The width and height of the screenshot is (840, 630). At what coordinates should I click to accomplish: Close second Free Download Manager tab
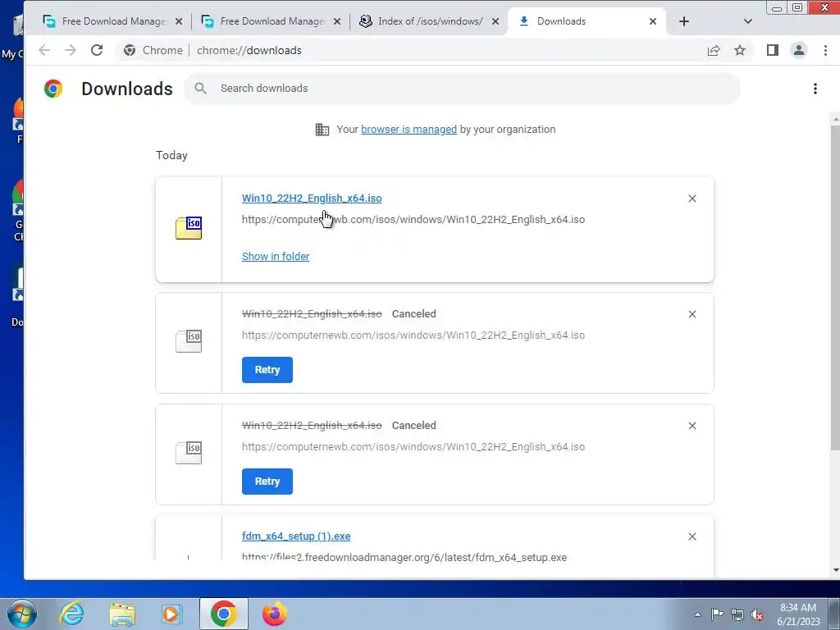pyautogui.click(x=337, y=21)
